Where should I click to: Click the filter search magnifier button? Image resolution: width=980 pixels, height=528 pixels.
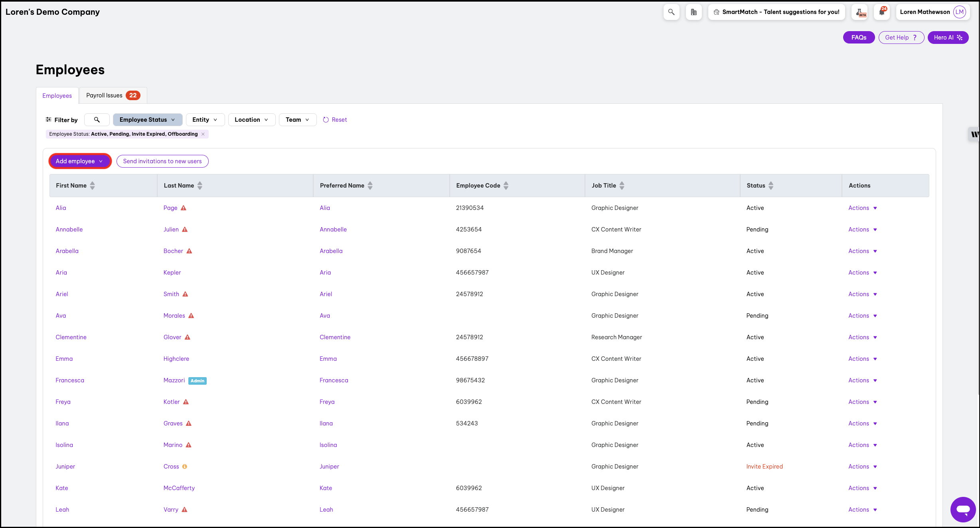pyautogui.click(x=97, y=120)
